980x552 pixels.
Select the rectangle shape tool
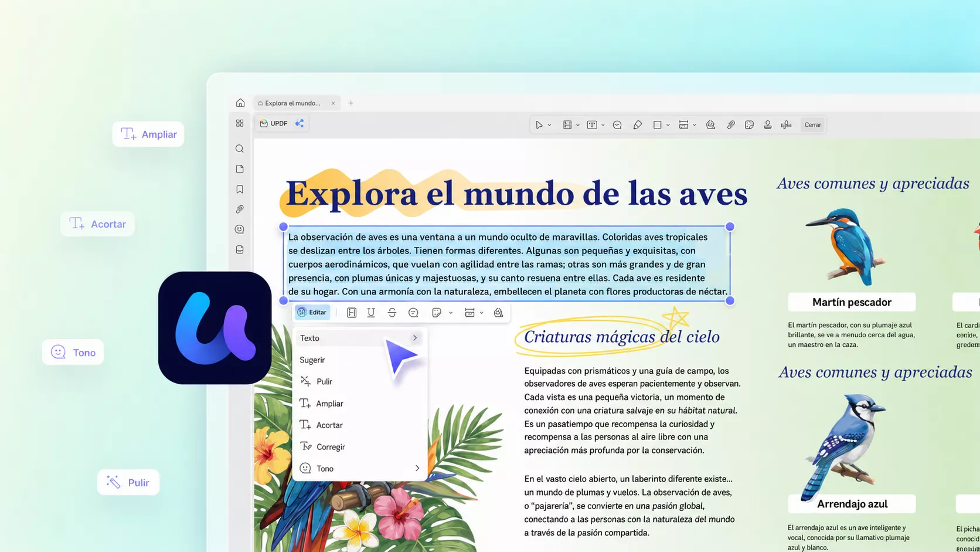click(x=658, y=125)
